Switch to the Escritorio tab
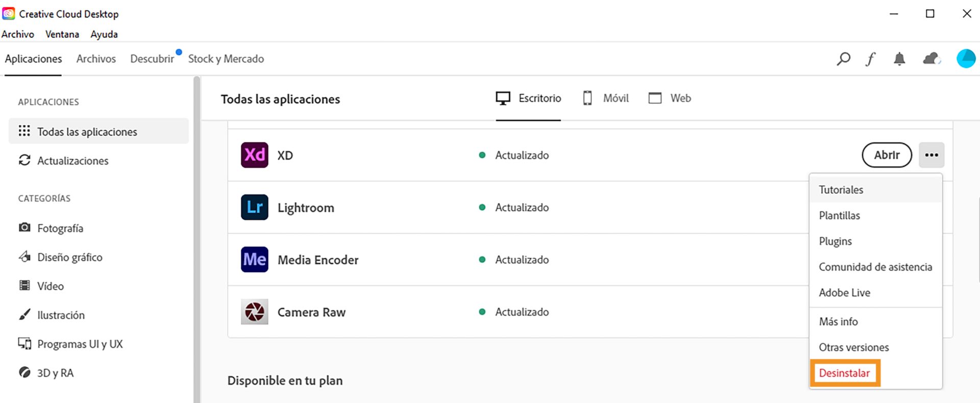 pyautogui.click(x=528, y=98)
